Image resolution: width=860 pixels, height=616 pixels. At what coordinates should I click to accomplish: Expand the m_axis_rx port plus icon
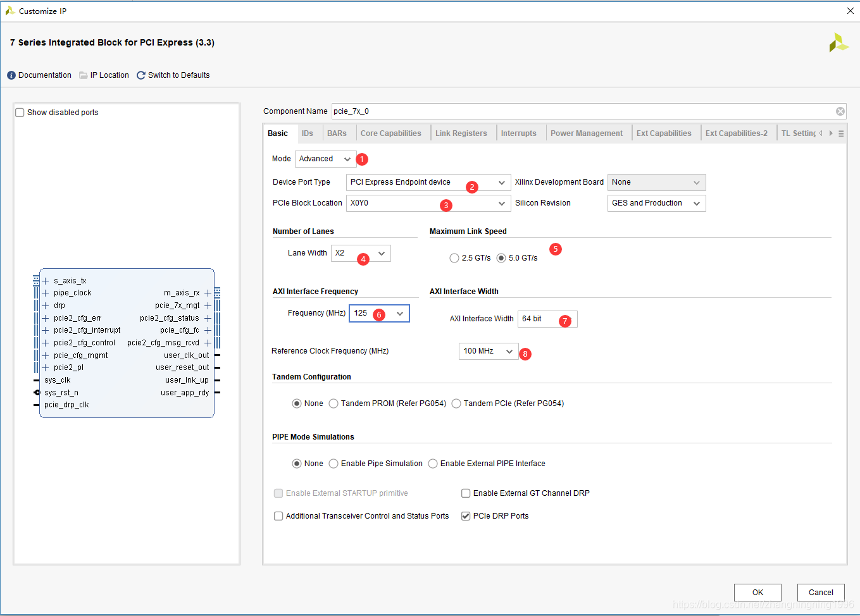point(208,293)
